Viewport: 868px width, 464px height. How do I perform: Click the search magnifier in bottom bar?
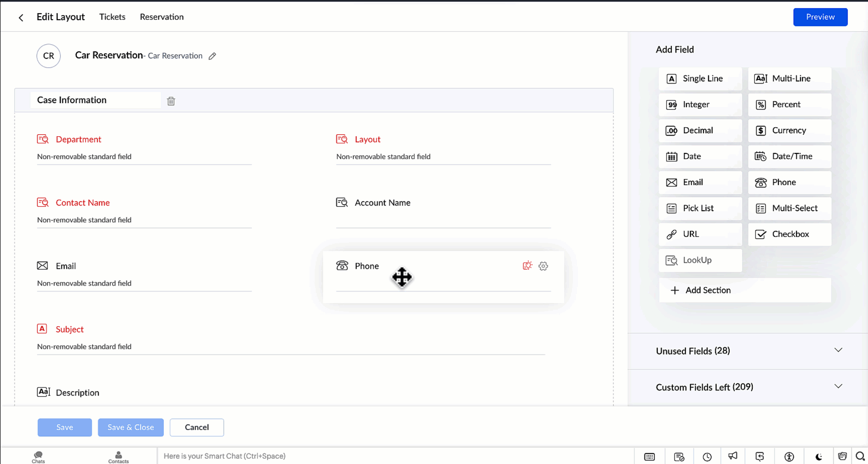point(860,456)
